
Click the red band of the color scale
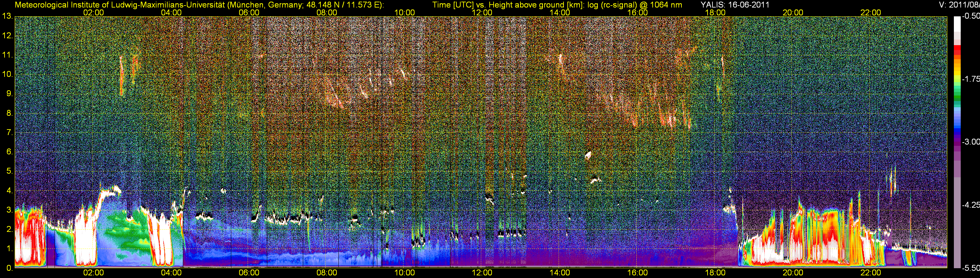[x=957, y=51]
